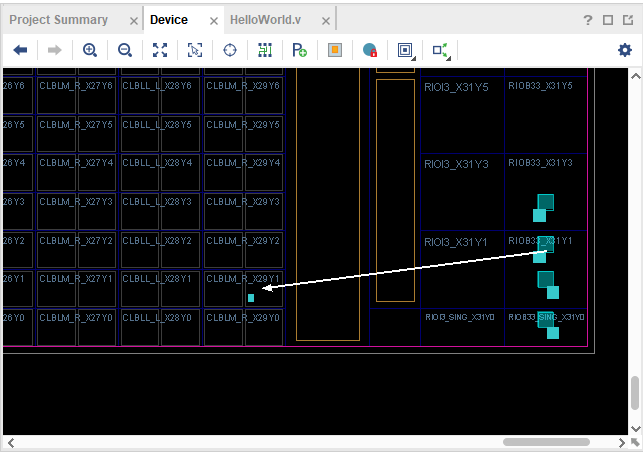Viewport: 643px width, 453px height.
Task: Select the CLBLL_L_X28Y6 tile
Action: [x=160, y=96]
